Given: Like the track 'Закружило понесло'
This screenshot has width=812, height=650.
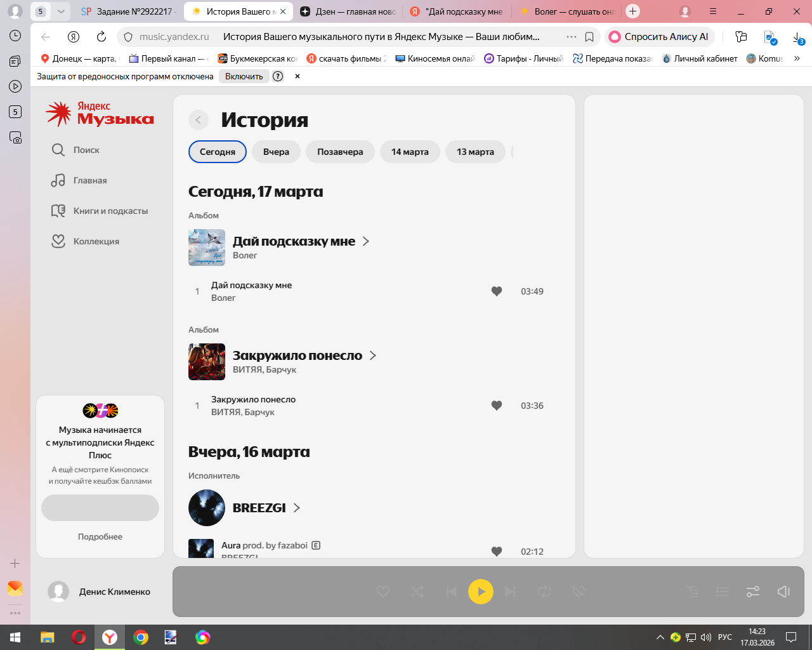Looking at the screenshot, I should pos(497,406).
